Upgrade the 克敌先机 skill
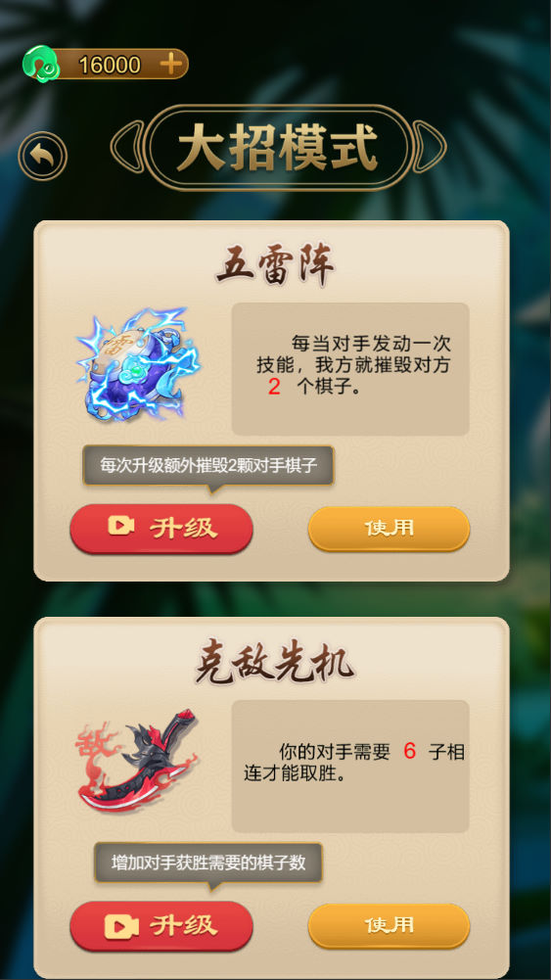This screenshot has width=551, height=980. 161,925
